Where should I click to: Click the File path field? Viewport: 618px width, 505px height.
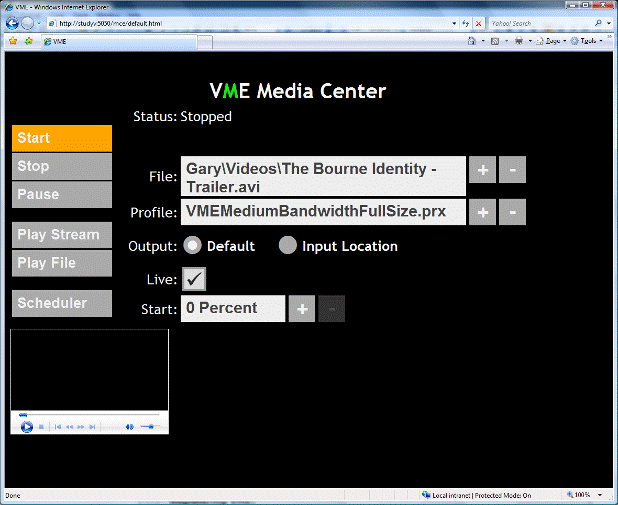[x=323, y=176]
